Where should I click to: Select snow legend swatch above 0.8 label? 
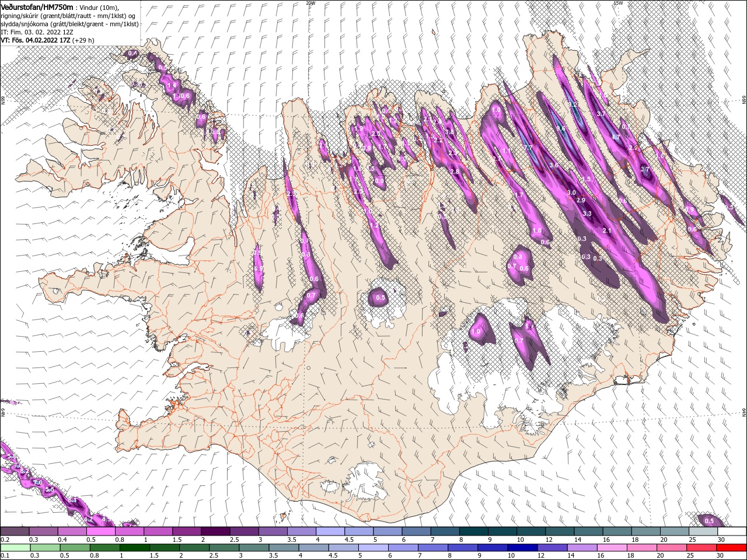coord(129,531)
